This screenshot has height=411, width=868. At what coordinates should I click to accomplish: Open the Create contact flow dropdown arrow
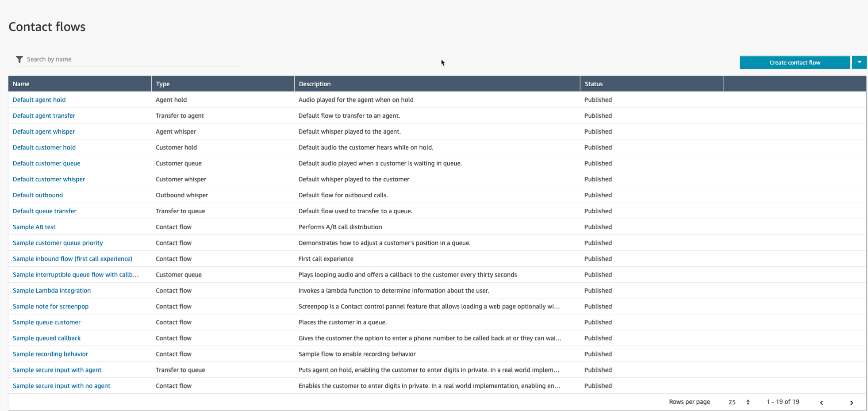pyautogui.click(x=859, y=62)
